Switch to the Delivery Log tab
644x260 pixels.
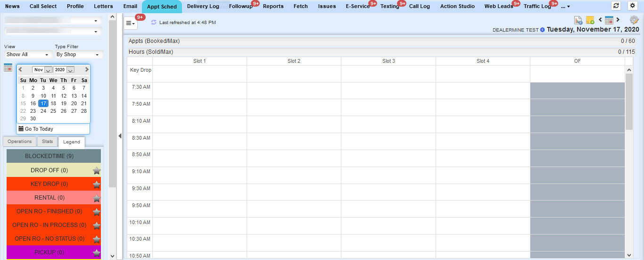tap(203, 6)
